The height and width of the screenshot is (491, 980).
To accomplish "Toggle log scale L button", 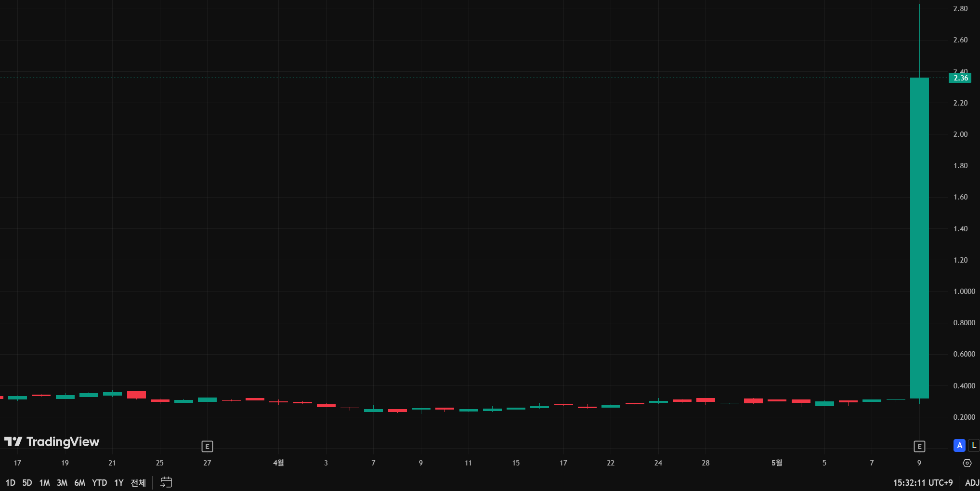I will point(974,445).
